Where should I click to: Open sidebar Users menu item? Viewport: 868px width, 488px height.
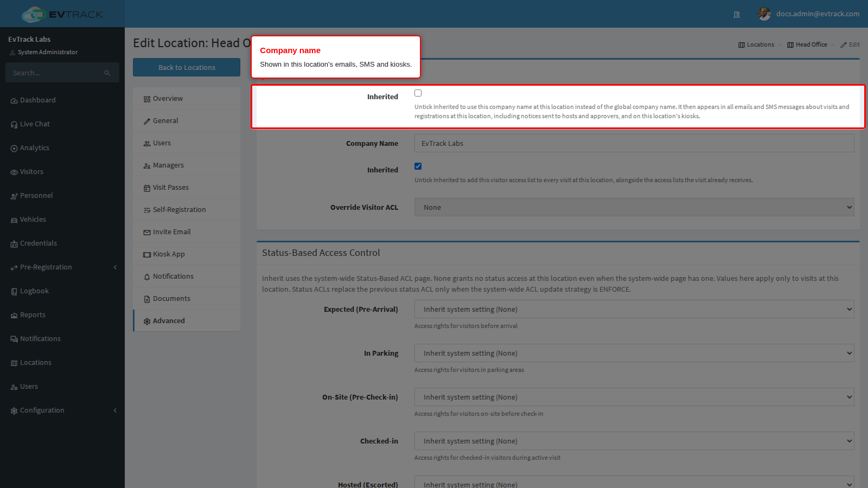[62, 387]
